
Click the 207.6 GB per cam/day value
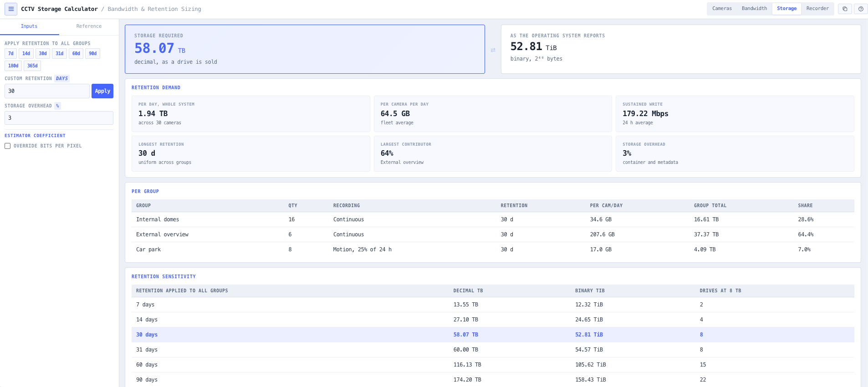[602, 234]
